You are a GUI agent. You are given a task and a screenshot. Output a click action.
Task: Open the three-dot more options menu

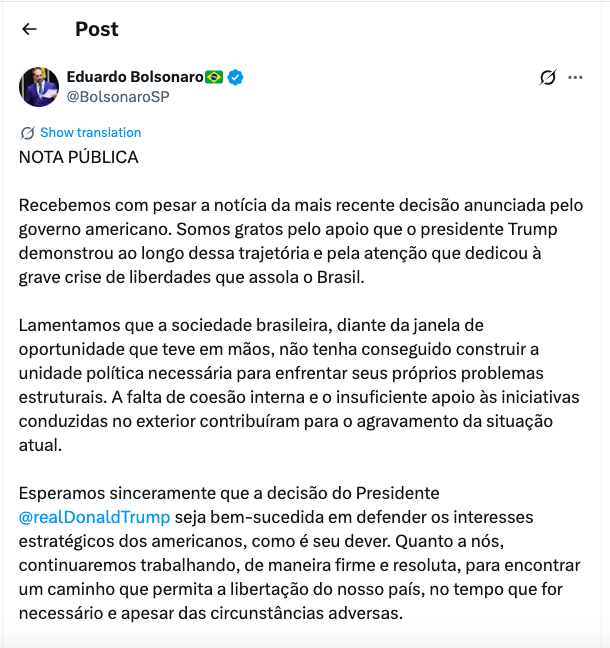575,77
